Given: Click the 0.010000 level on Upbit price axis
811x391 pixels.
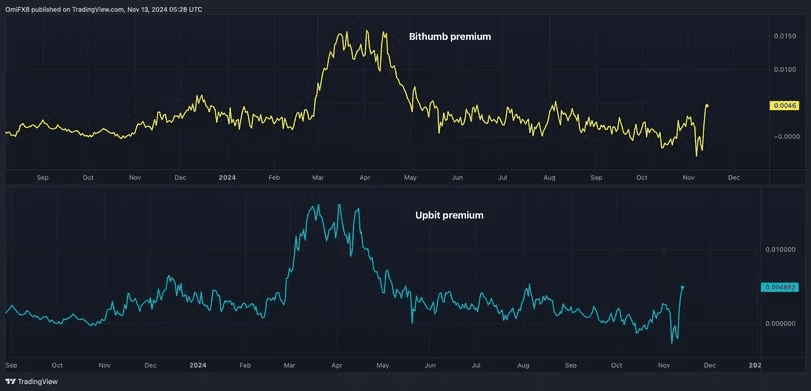Looking at the screenshot, I should pyautogui.click(x=778, y=250).
